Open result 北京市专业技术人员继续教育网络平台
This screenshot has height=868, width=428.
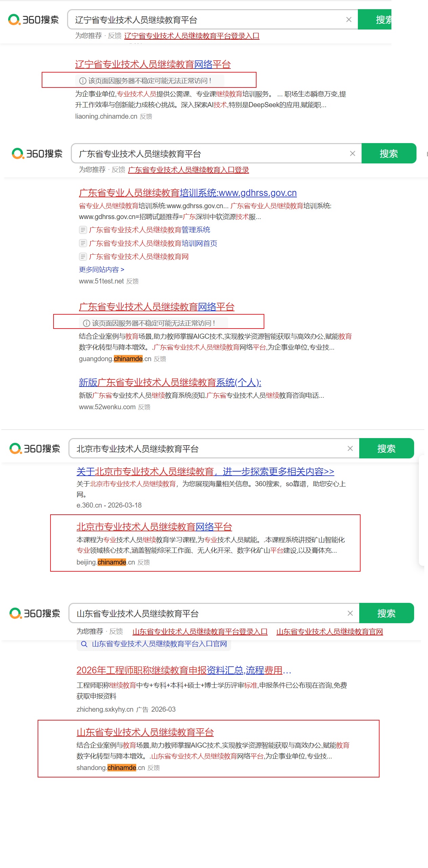tap(154, 527)
